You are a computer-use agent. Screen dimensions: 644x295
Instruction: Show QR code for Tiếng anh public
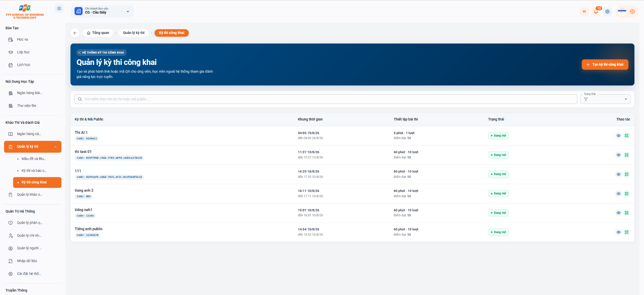(x=627, y=232)
